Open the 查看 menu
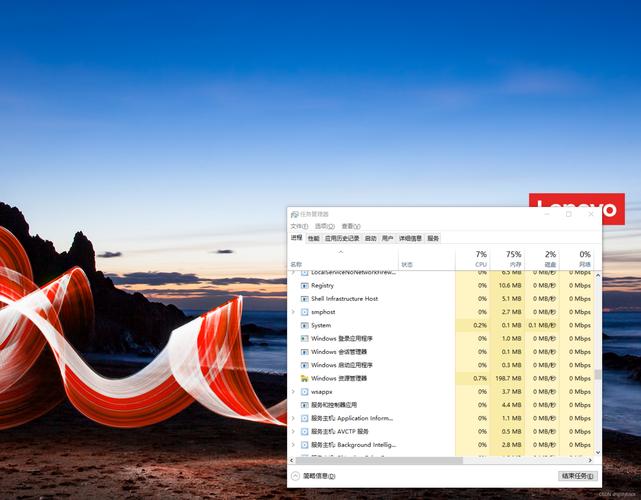Image resolution: width=641 pixels, height=500 pixels. tap(351, 226)
